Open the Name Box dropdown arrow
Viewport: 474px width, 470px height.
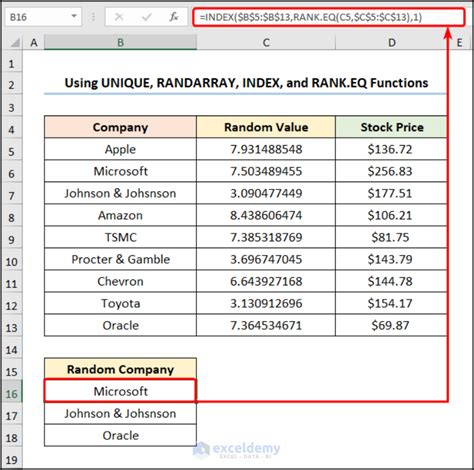point(74,16)
